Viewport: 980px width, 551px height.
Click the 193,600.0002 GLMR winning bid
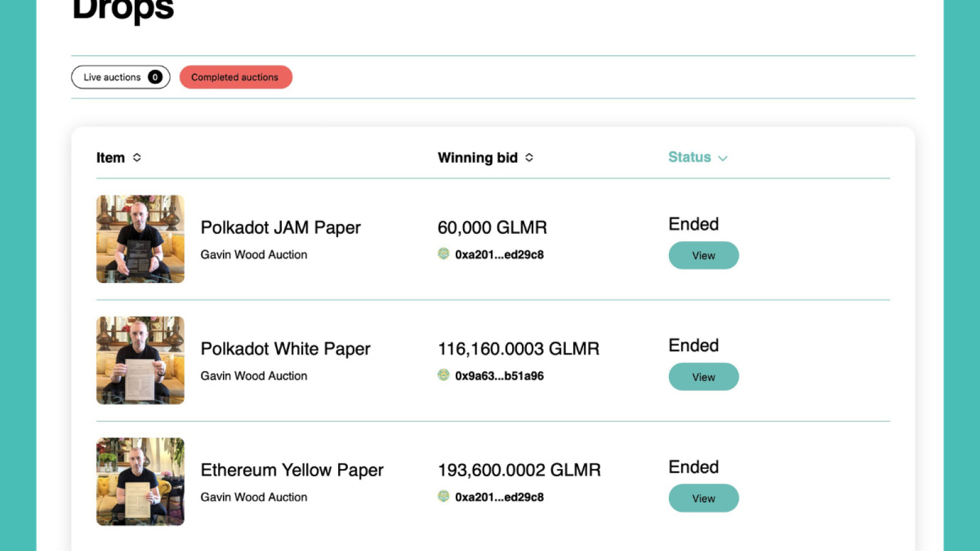(519, 470)
